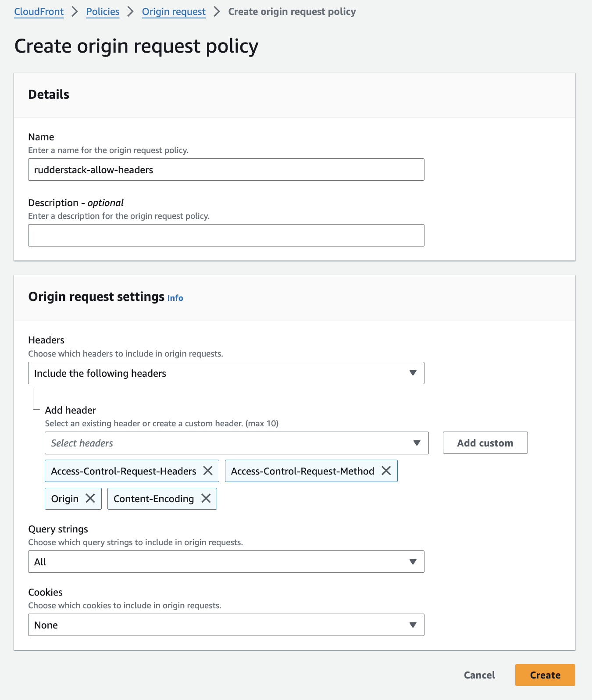592x700 pixels.
Task: Open the Query strings dropdown
Action: (226, 562)
